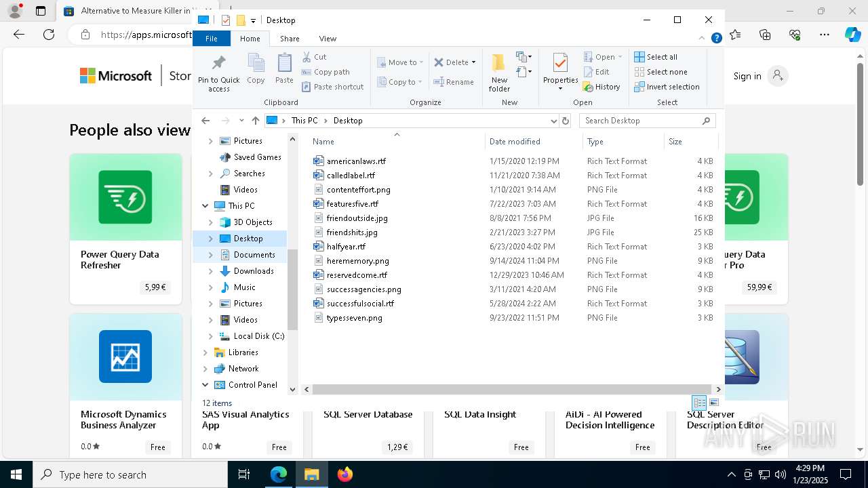This screenshot has width=868, height=488.
Task: Click Copy path in Clipboard group
Action: pos(325,72)
